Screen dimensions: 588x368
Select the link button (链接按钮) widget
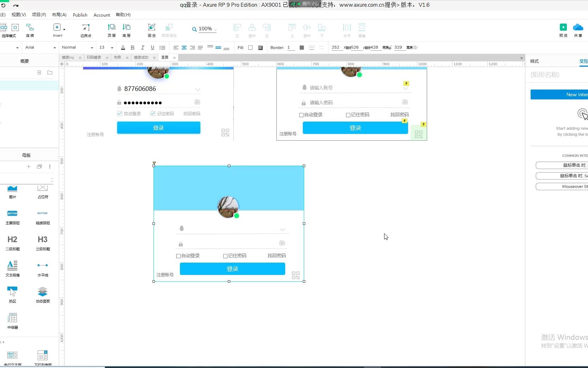[x=43, y=216]
